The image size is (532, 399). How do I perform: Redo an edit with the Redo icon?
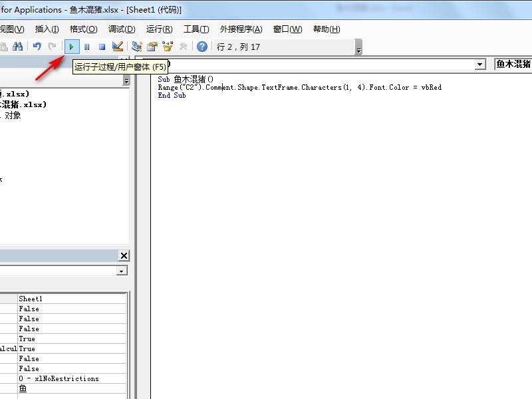[x=52, y=47]
